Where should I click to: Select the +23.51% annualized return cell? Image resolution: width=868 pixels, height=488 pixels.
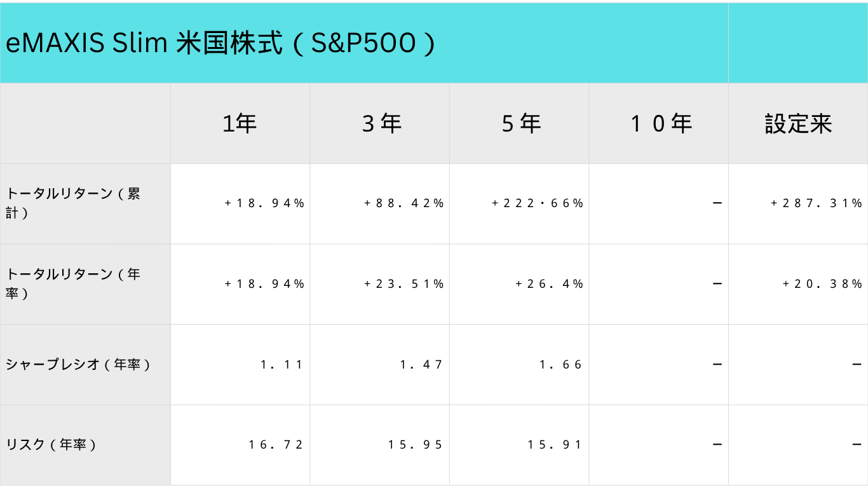[x=403, y=284]
